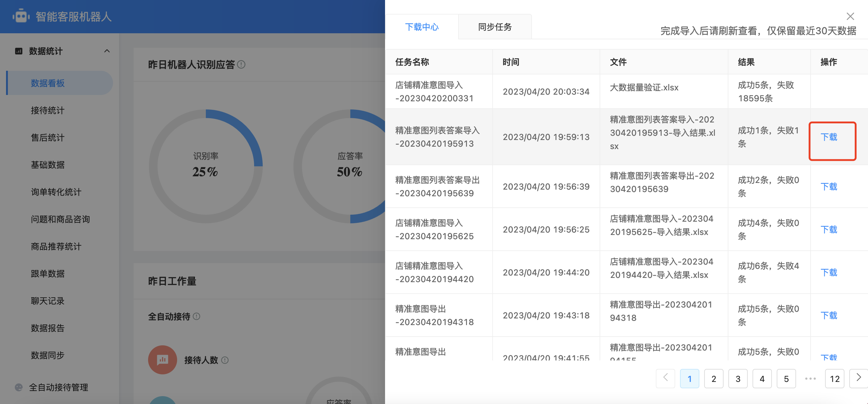This screenshot has width=868, height=404.
Task: Click the info icon beside 接待人数
Action: 225,360
